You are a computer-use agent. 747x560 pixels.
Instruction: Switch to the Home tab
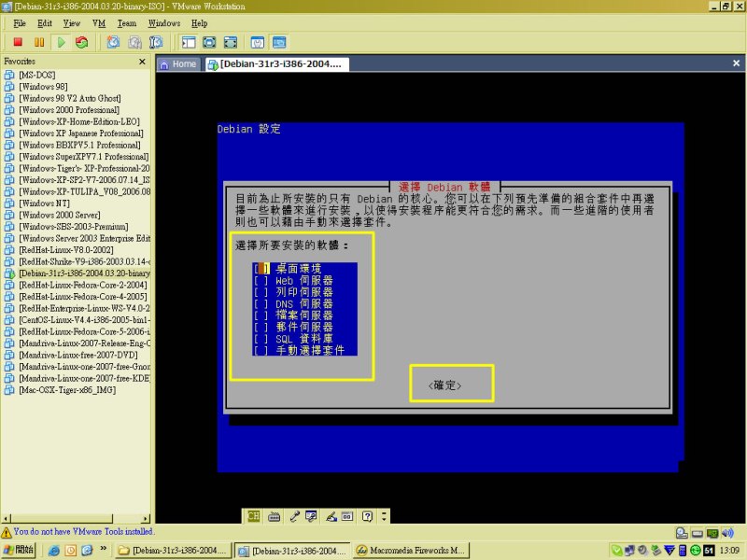pos(178,64)
